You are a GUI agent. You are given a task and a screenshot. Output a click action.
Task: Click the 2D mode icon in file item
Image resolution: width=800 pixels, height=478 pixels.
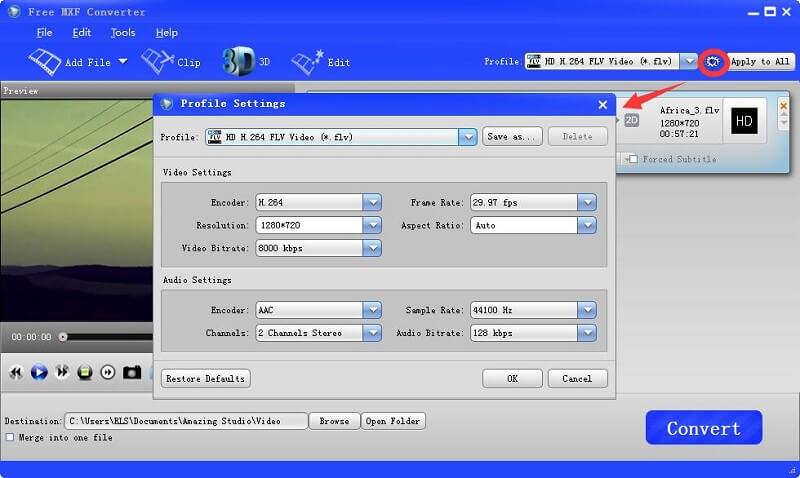click(x=632, y=120)
